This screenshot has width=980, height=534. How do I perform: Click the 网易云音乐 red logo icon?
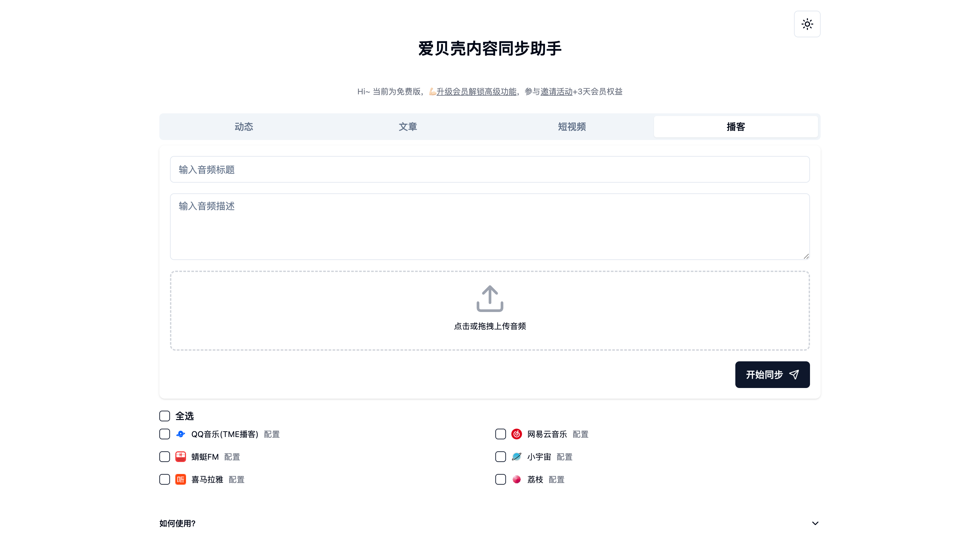coord(516,434)
